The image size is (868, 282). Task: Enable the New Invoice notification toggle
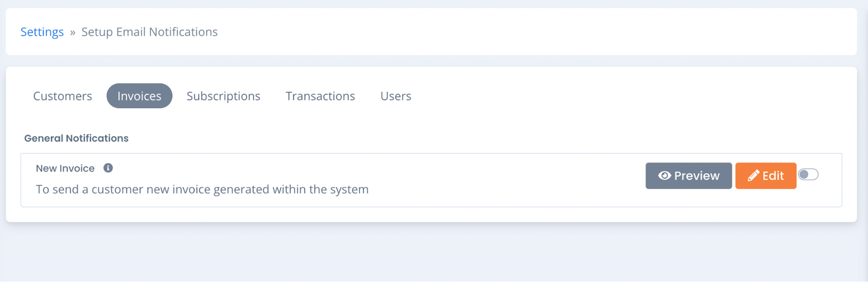click(x=808, y=174)
